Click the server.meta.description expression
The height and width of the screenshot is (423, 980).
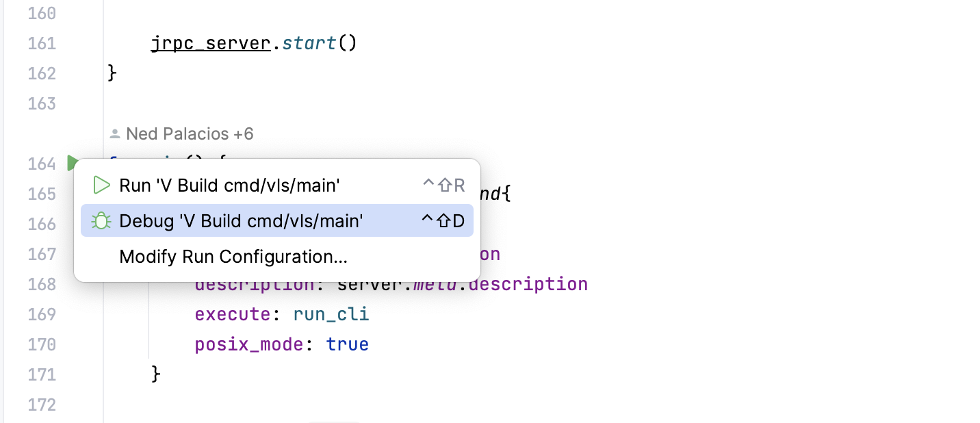[x=462, y=283]
